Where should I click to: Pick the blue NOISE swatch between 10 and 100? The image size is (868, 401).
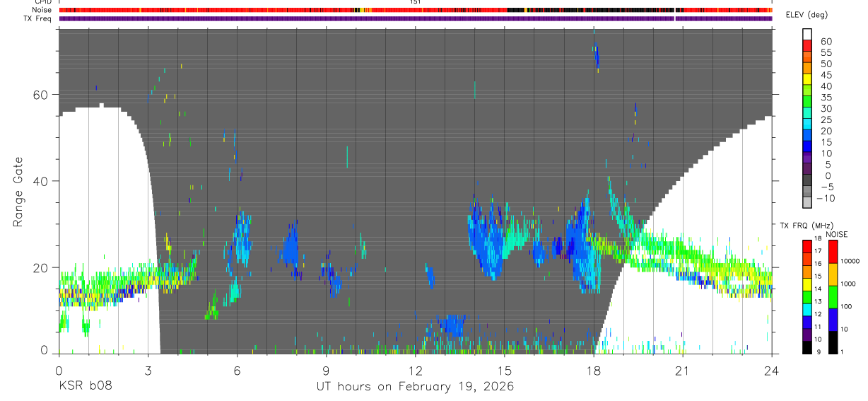coord(832,318)
